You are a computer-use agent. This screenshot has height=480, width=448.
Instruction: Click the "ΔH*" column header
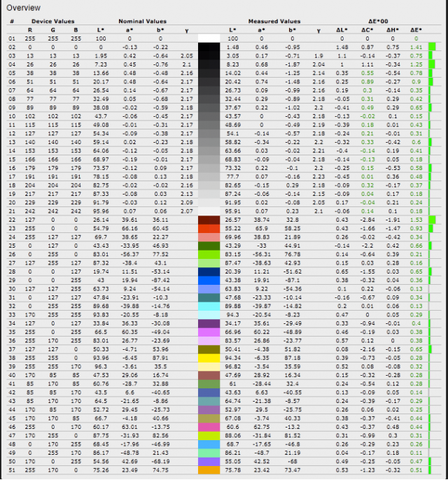pyautogui.click(x=393, y=29)
